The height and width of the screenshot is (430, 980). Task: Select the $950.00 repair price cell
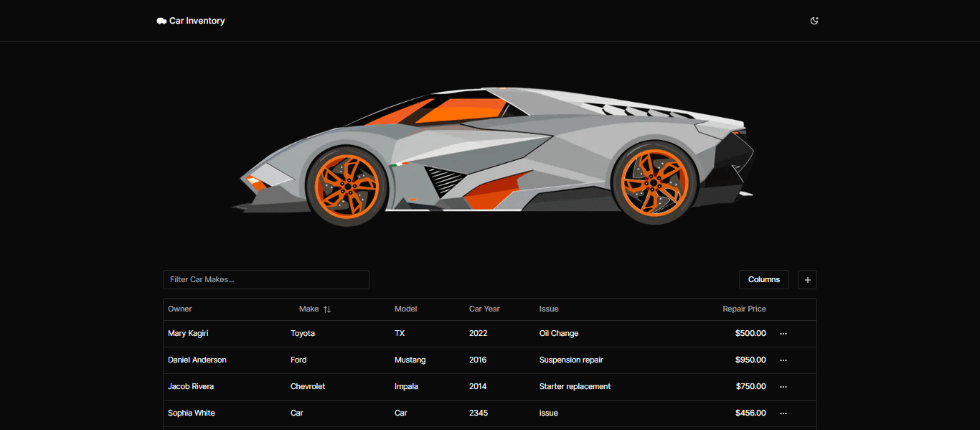point(750,360)
